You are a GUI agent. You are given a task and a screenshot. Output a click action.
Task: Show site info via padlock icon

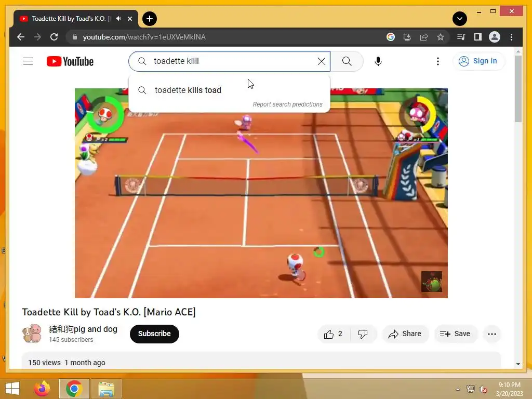coord(75,37)
